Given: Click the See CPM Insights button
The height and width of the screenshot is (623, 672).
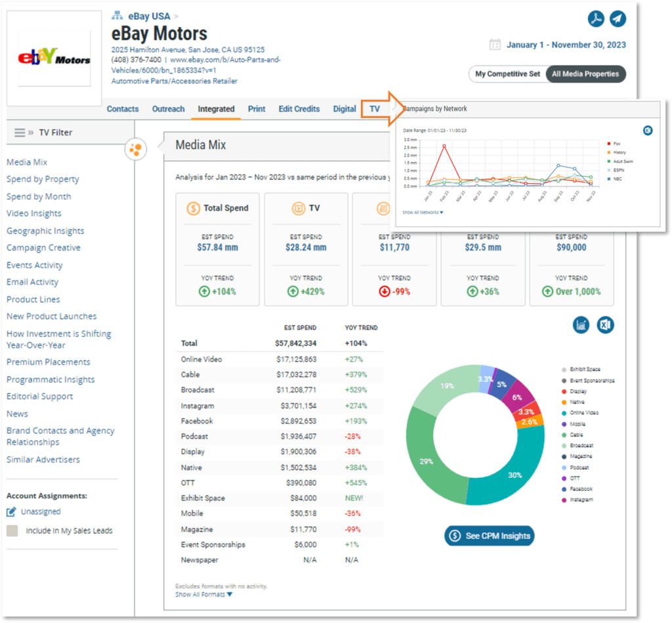Looking at the screenshot, I should click(489, 536).
